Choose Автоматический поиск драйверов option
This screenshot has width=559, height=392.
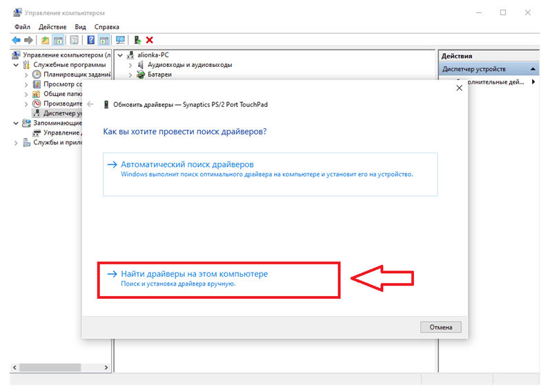point(271,175)
